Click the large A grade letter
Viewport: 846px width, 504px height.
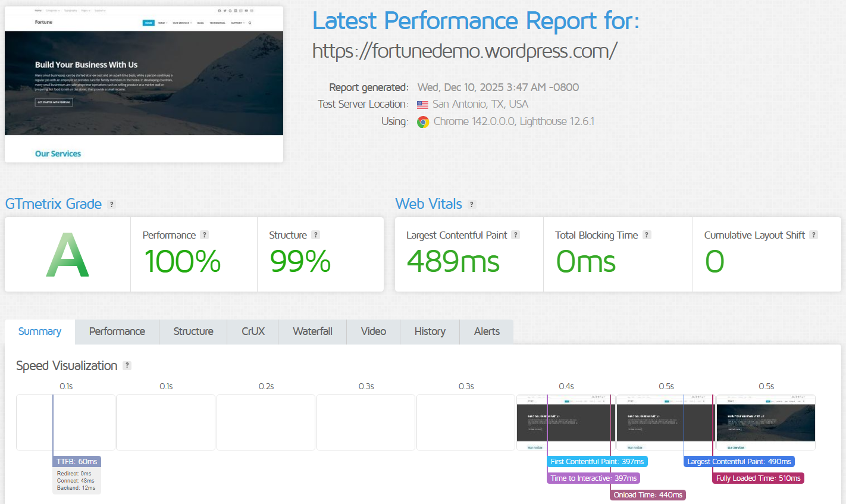coord(68,255)
